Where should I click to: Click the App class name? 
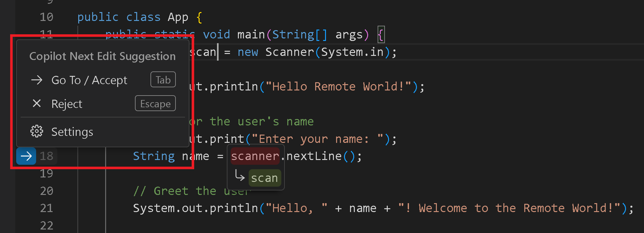click(x=178, y=17)
